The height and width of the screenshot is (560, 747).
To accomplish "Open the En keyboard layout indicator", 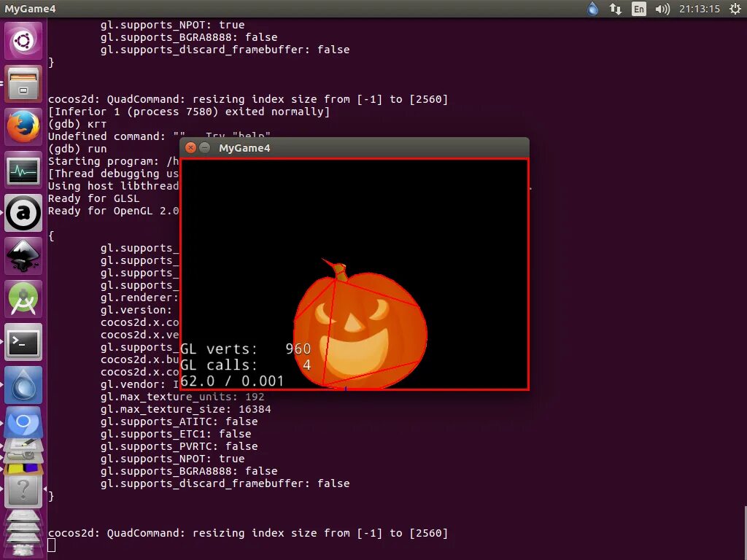I will (x=639, y=9).
